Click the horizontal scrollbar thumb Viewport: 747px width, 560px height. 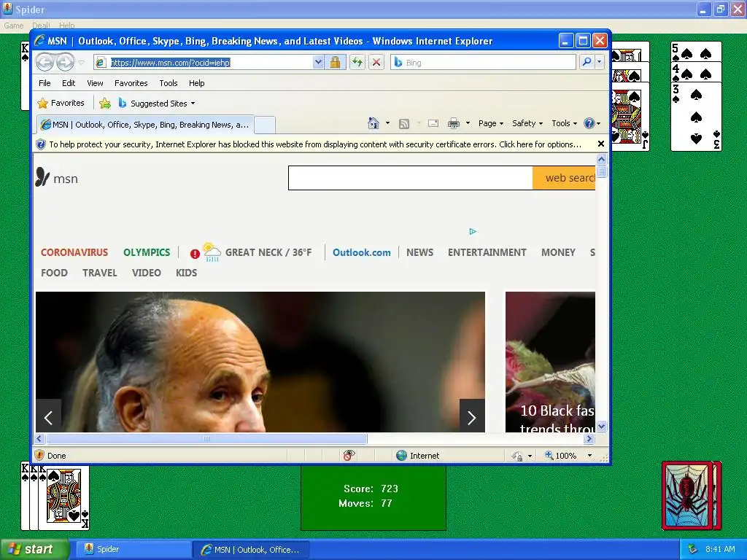pos(206,438)
